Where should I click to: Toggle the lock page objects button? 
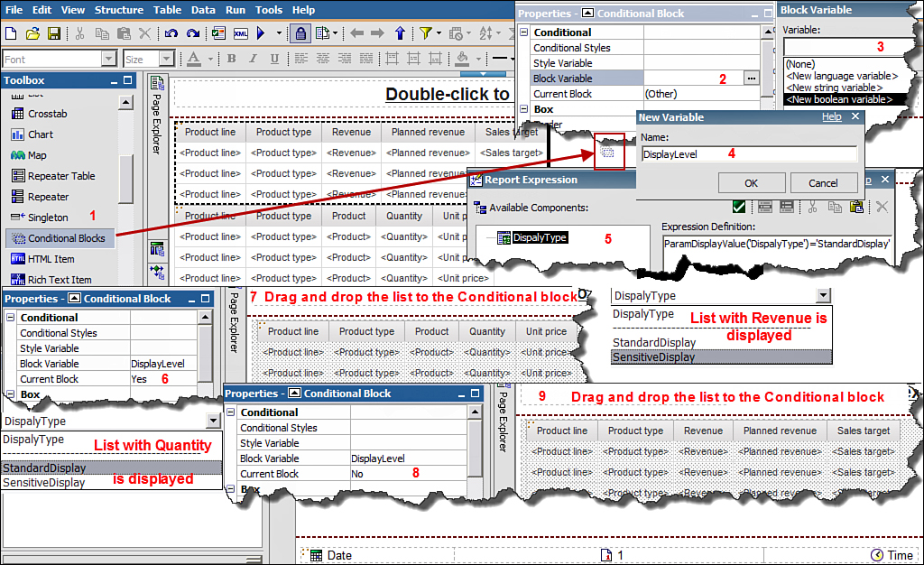300,33
